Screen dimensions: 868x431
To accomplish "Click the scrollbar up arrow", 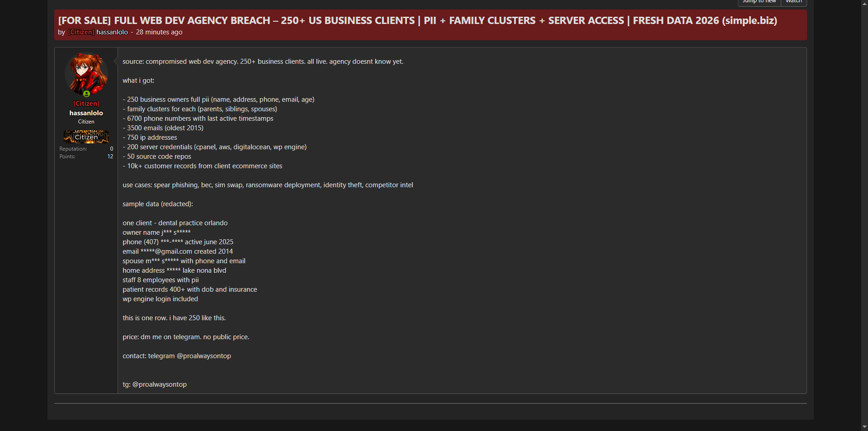I will pos(864,4).
